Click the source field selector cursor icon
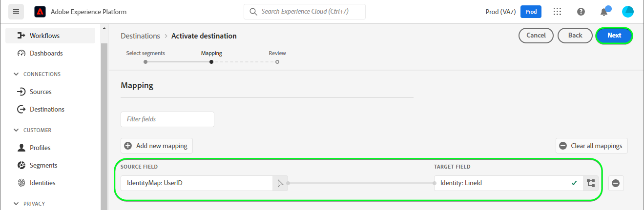This screenshot has width=644, height=210. pos(280,183)
